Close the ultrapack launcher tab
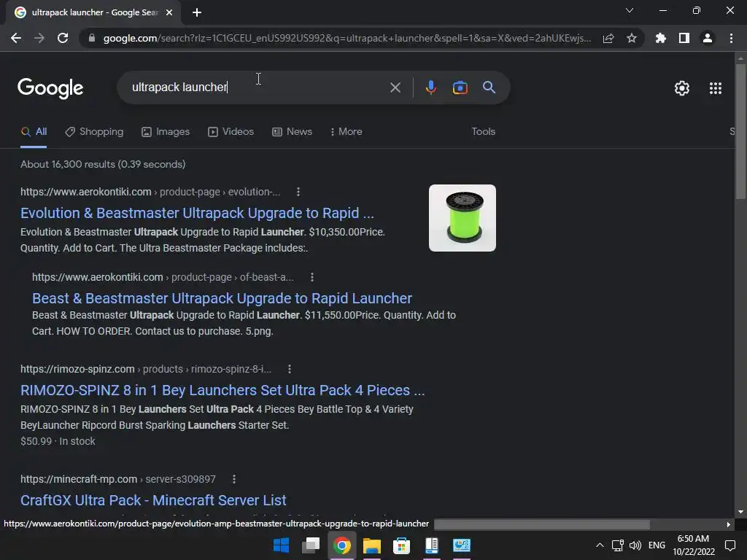The height and width of the screenshot is (560, 747). pos(169,12)
